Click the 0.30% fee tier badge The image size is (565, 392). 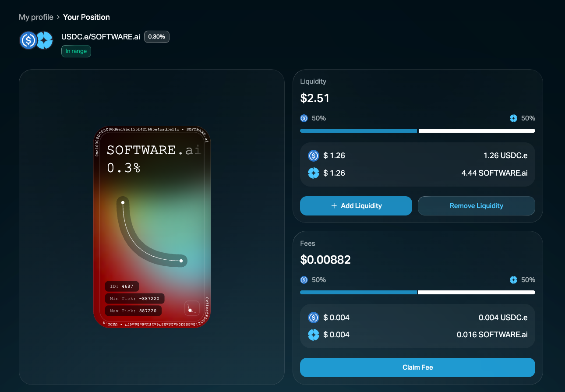[x=157, y=37]
